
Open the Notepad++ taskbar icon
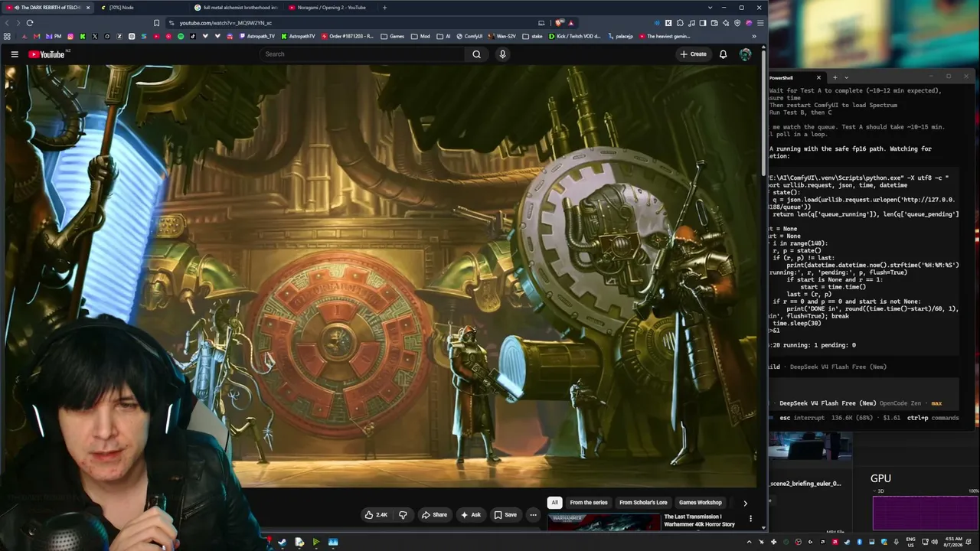299,543
